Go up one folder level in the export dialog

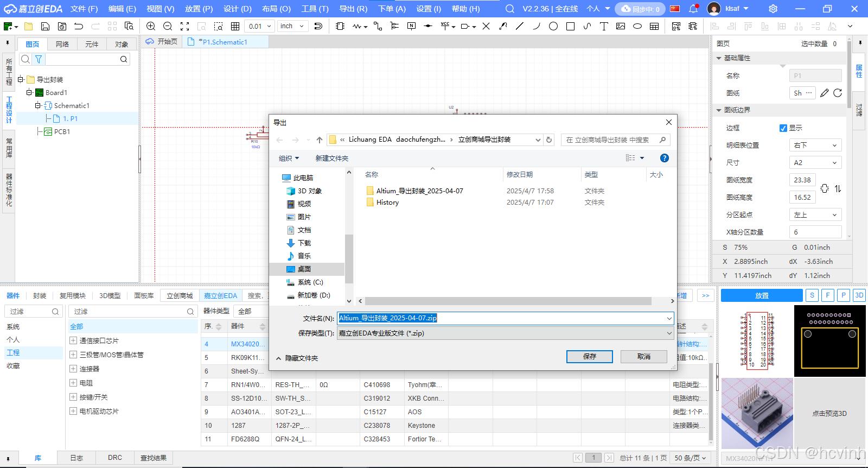tap(320, 140)
